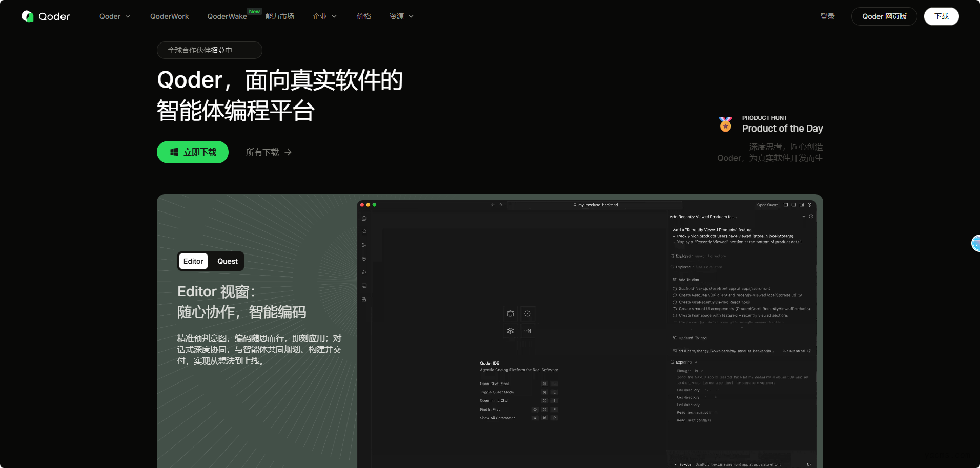Click Find In Files shortcut row
The width and height of the screenshot is (980, 468).
[x=519, y=410]
